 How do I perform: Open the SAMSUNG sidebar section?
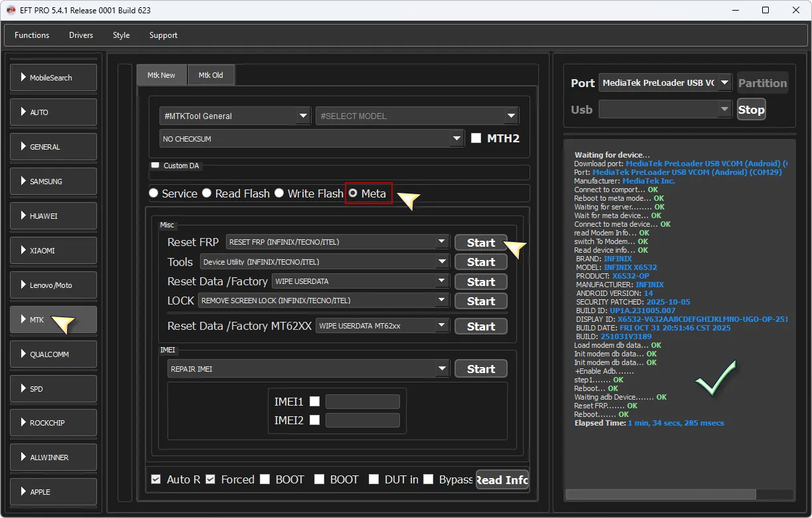[x=53, y=182]
